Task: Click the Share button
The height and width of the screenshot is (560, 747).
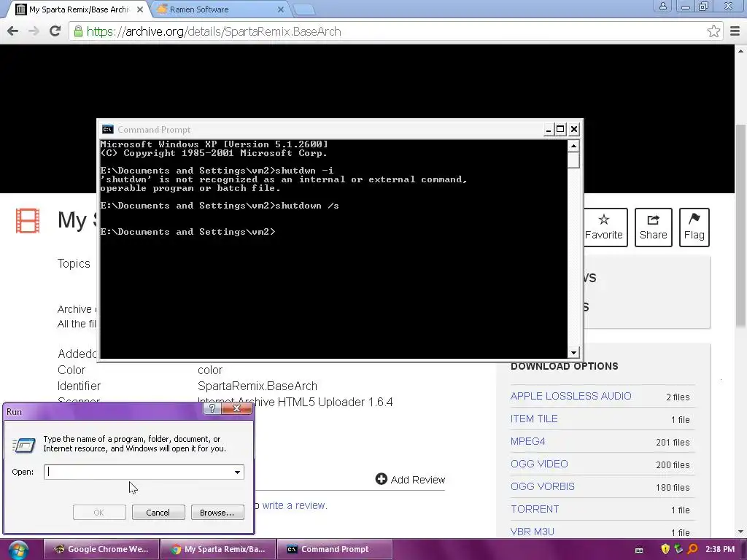Action: 653,227
